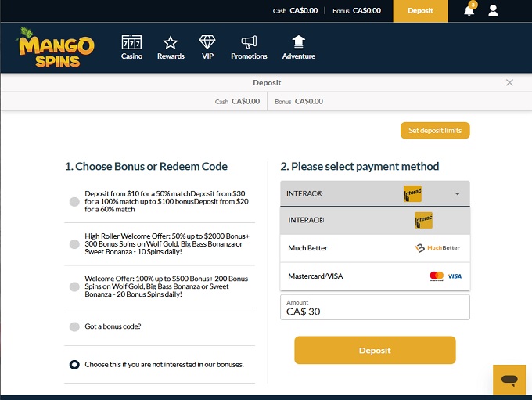532x400 pixels.
Task: Open the user account profile icon
Action: (493, 10)
